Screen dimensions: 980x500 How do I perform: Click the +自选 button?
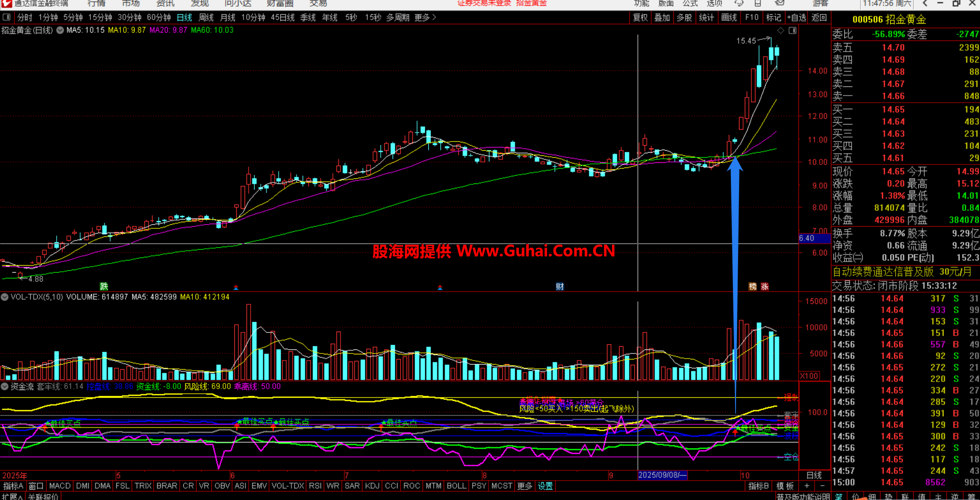(x=796, y=17)
